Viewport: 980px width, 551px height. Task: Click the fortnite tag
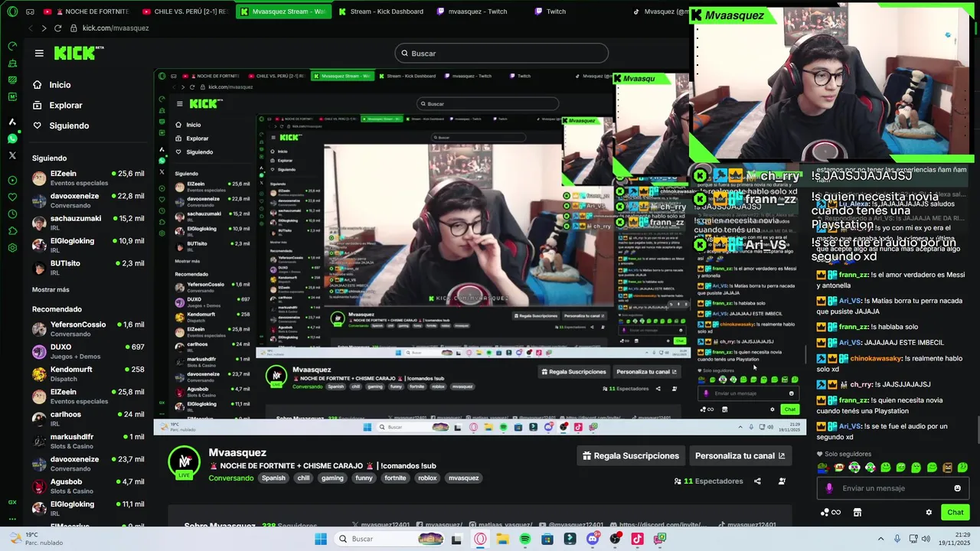[x=395, y=478]
